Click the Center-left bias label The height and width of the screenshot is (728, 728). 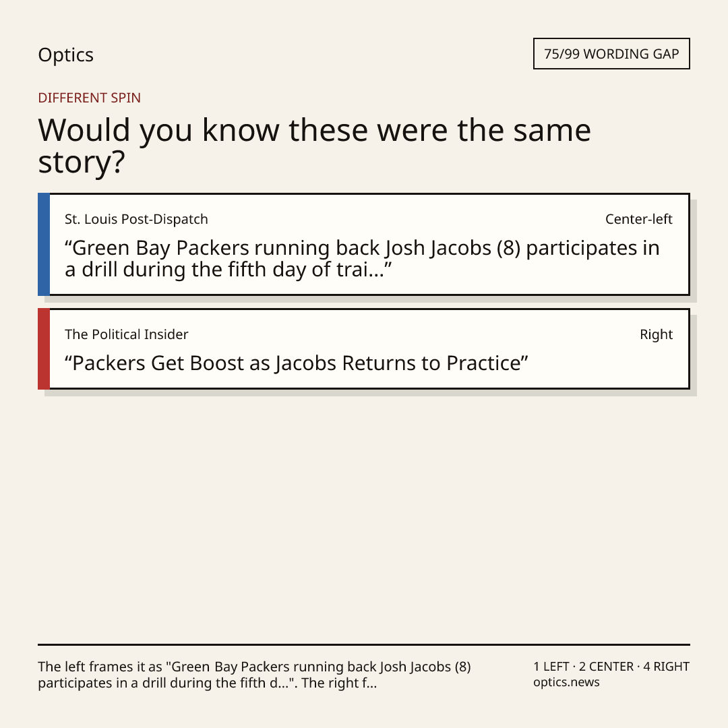pos(638,219)
